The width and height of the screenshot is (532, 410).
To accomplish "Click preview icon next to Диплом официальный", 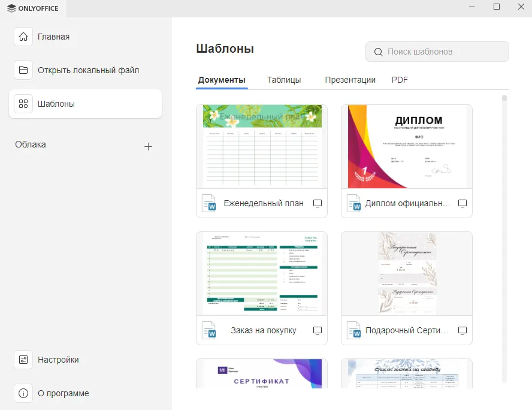I will point(463,204).
